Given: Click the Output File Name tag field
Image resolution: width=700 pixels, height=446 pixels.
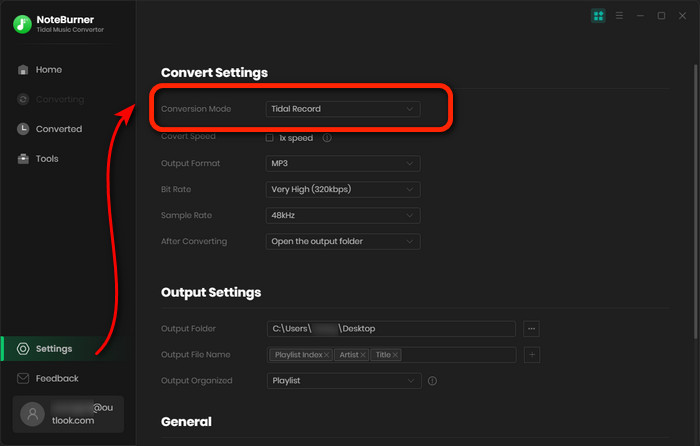Looking at the screenshot, I should coord(392,355).
